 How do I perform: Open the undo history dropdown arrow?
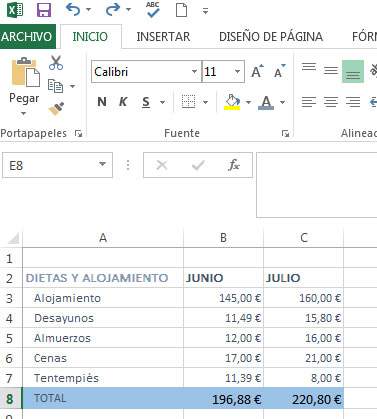tap(88, 10)
